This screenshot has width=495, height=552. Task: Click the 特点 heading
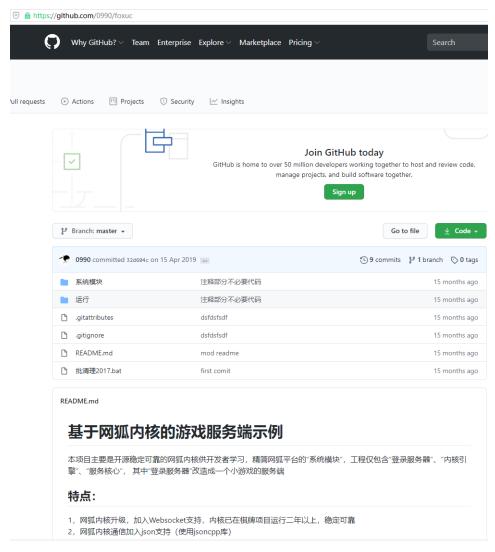[x=82, y=496]
